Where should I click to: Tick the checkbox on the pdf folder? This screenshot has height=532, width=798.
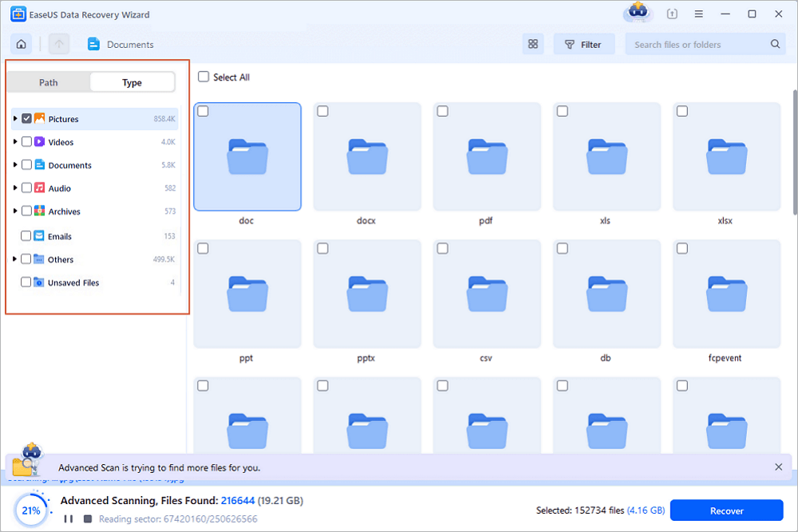442,112
